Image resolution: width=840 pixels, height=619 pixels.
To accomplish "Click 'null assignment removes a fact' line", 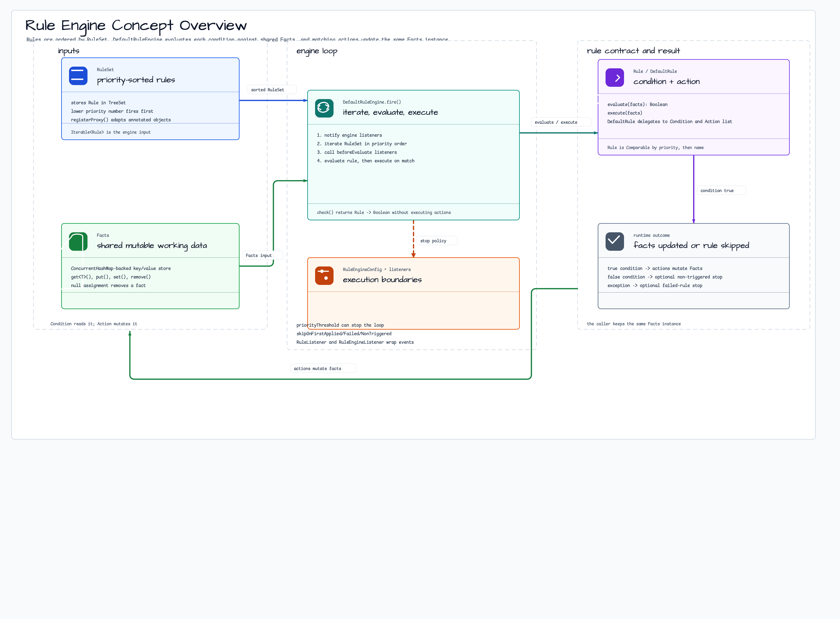I will 108,286.
